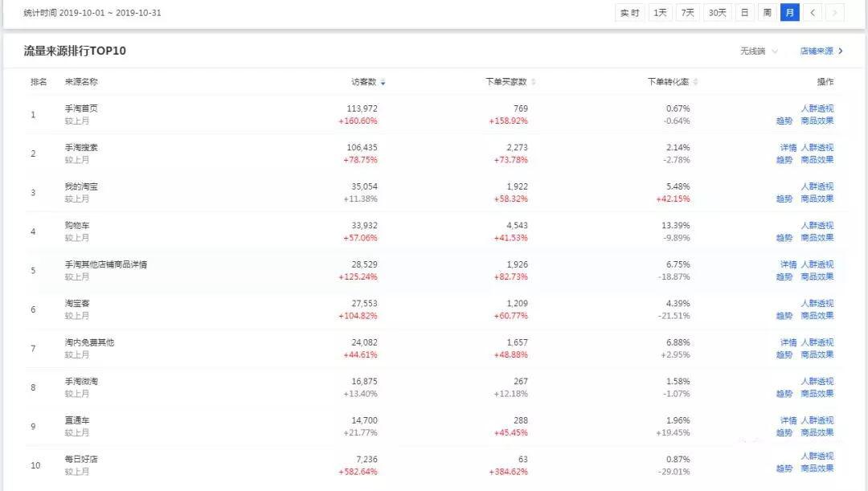Viewport: 868px width, 491px height.
Task: Click the next period arrow
Action: coord(835,13)
